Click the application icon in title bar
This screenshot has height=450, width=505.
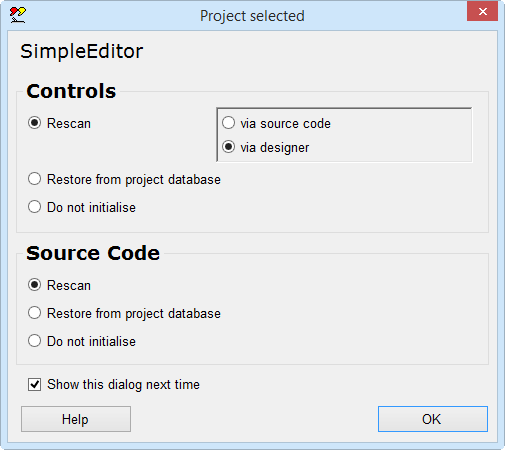17,15
